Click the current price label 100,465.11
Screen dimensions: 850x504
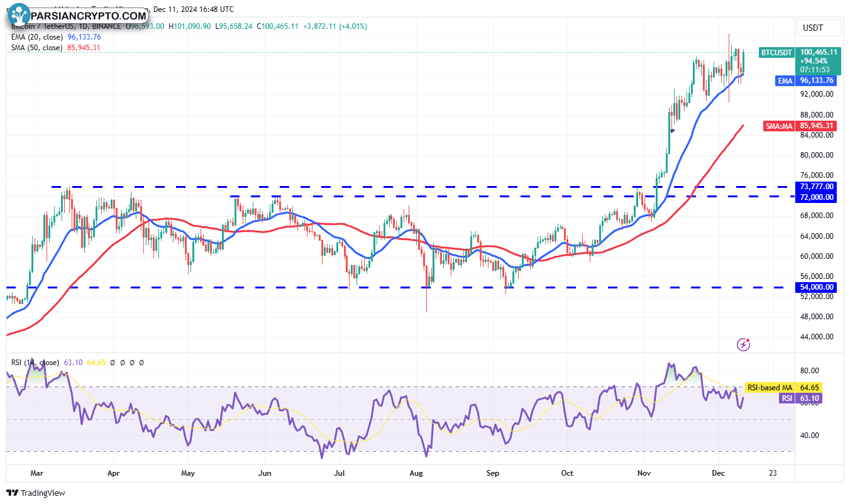(819, 52)
